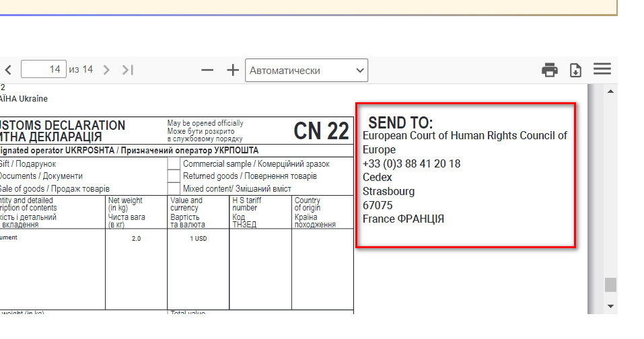Tick the Commercial sample checkbox
Screen dimensions: 644x339
click(174, 163)
